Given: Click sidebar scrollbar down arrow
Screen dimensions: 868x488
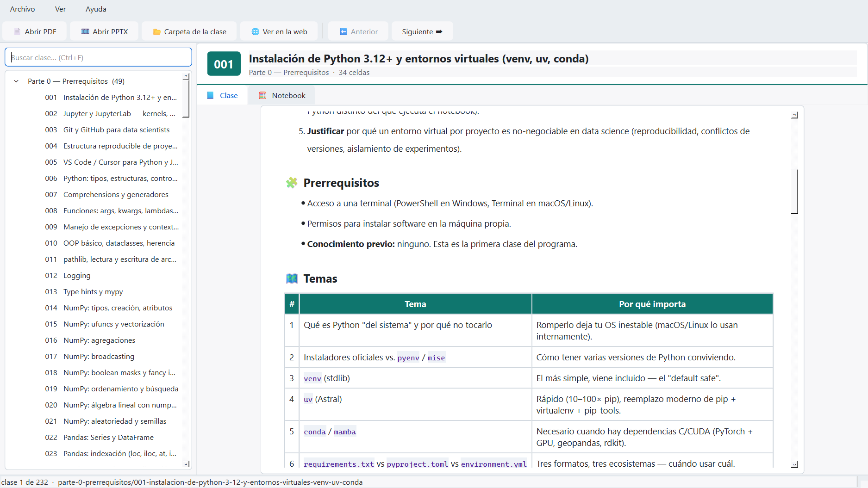Looking at the screenshot, I should pyautogui.click(x=186, y=464).
